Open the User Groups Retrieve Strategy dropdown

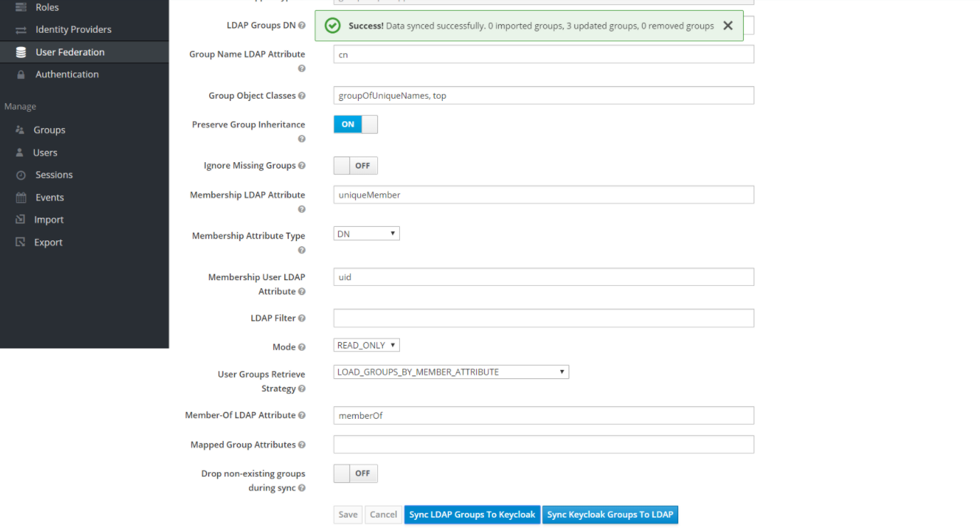tap(451, 372)
